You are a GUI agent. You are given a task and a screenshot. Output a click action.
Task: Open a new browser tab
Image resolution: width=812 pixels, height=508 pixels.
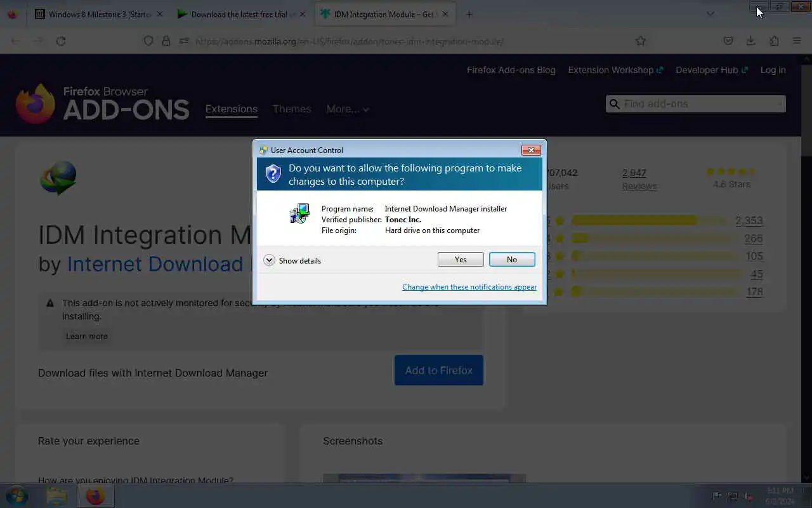[x=469, y=14]
